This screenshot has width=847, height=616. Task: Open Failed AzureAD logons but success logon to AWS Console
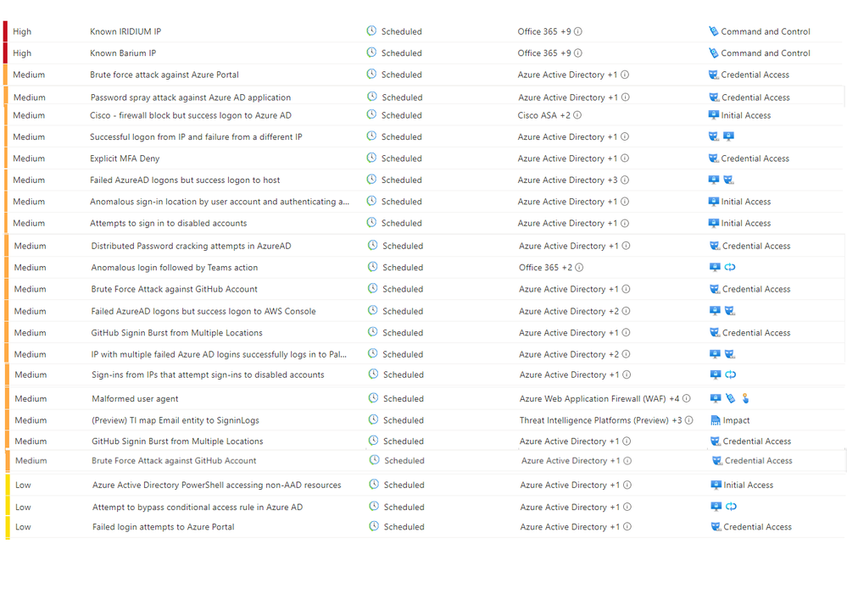[203, 311]
